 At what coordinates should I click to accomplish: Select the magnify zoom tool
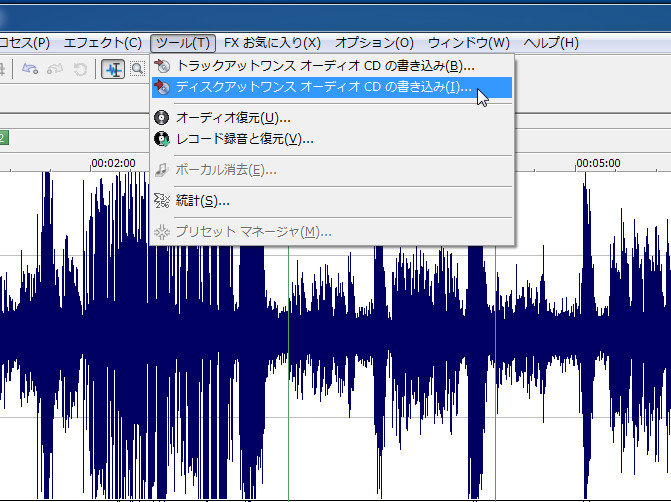pos(137,68)
